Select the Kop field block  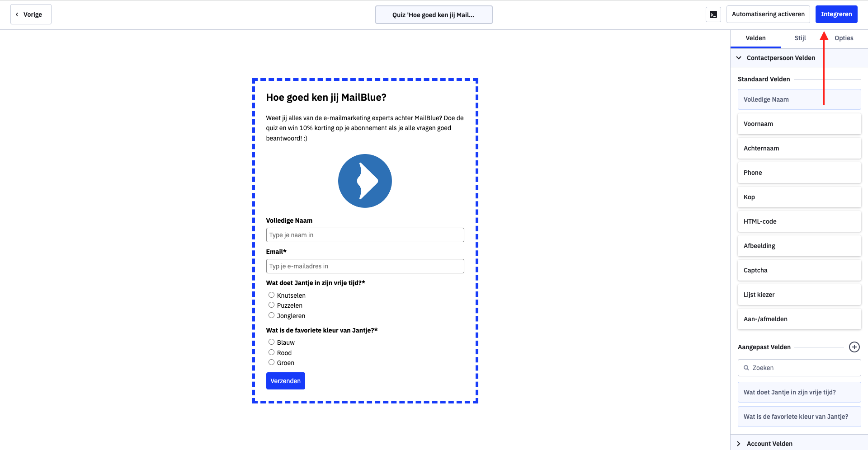point(799,197)
